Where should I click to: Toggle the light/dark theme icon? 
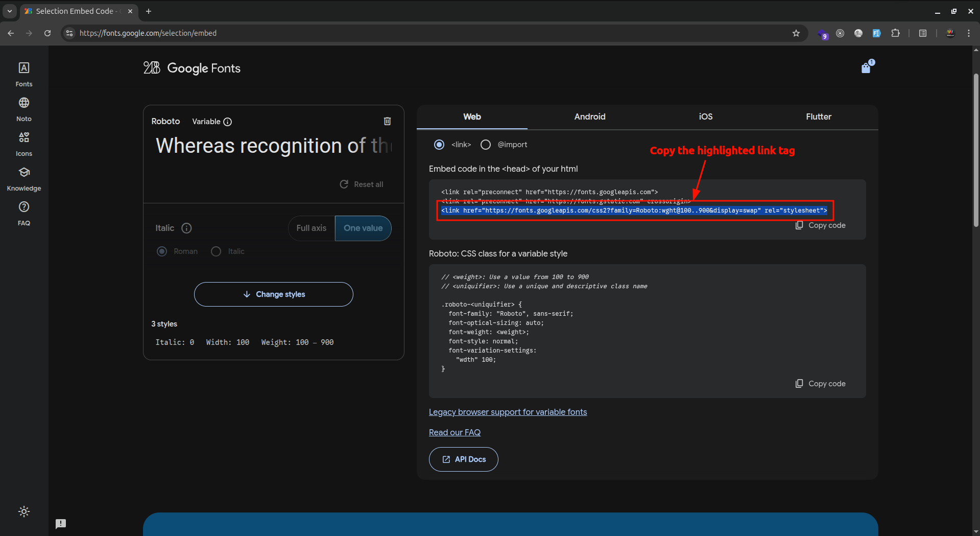(24, 511)
